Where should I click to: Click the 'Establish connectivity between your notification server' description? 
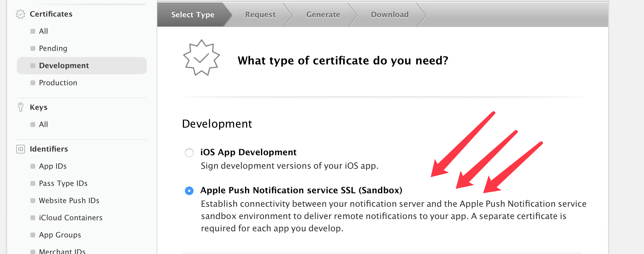393,216
